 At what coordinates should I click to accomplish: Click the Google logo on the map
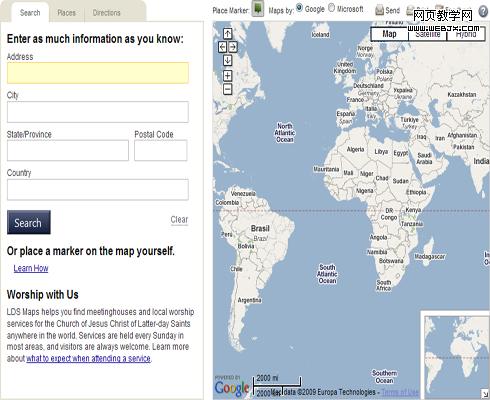(x=232, y=388)
